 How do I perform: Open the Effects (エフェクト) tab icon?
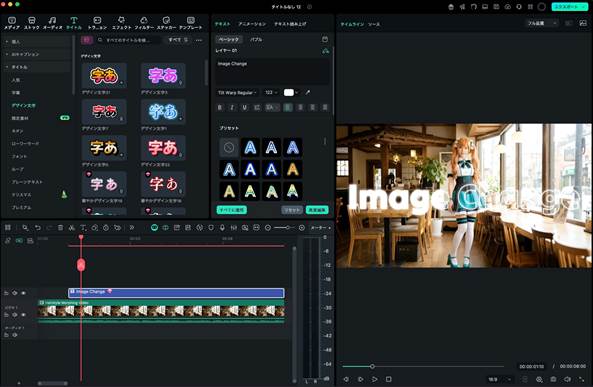click(121, 23)
